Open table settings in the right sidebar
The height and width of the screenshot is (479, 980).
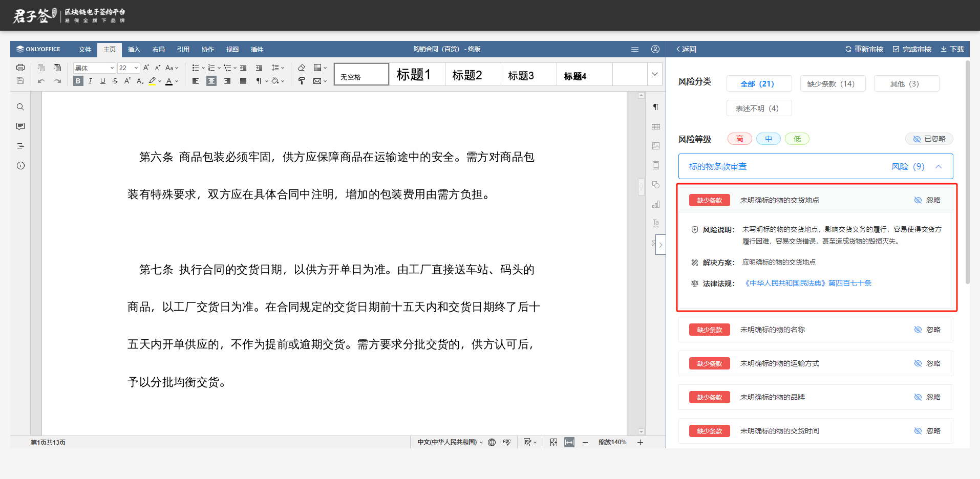coord(656,126)
